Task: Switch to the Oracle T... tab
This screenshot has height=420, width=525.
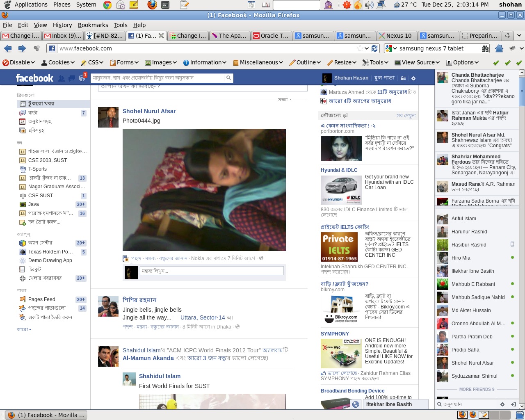Action: 272,36
